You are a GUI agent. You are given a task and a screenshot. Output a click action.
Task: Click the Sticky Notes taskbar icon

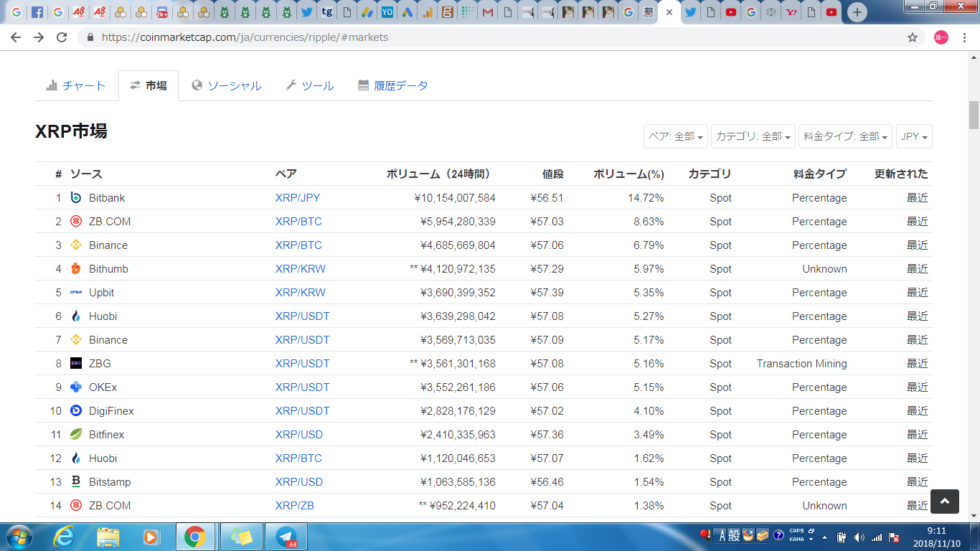(241, 537)
